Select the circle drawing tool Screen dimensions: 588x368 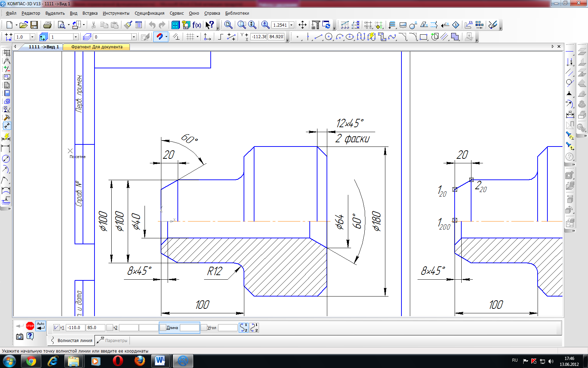[x=329, y=37]
